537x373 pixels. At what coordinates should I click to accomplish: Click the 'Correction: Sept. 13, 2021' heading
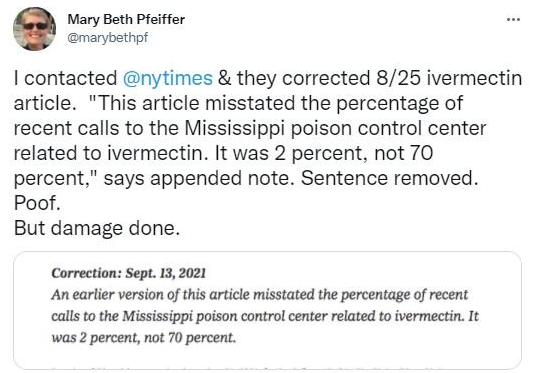[x=129, y=273]
